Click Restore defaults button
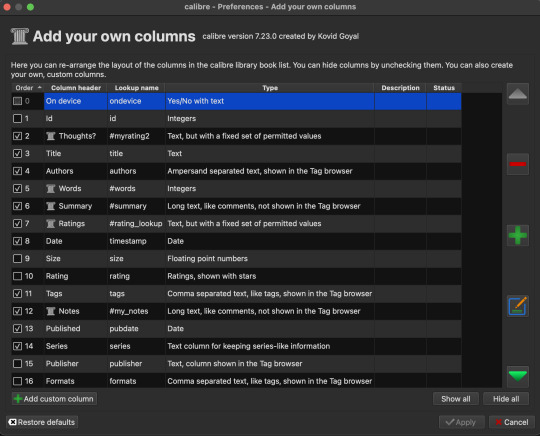This screenshot has width=540, height=436. click(42, 422)
